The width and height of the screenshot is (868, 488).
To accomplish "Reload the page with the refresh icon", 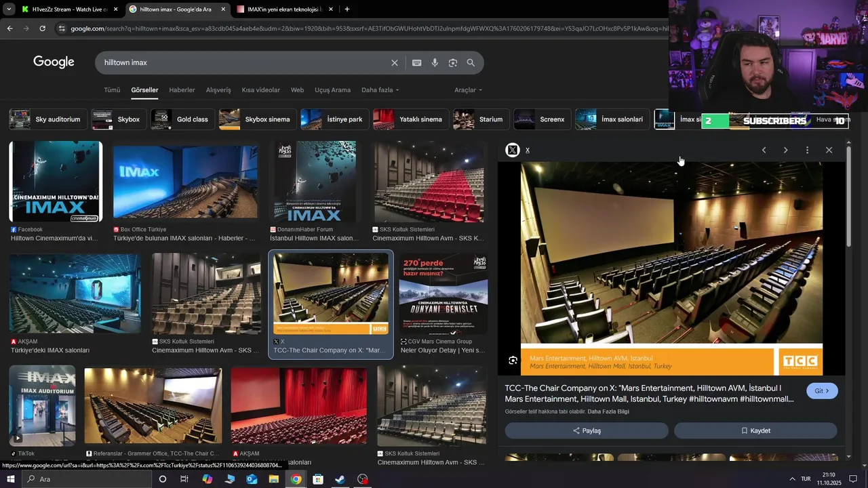I will coord(42,28).
